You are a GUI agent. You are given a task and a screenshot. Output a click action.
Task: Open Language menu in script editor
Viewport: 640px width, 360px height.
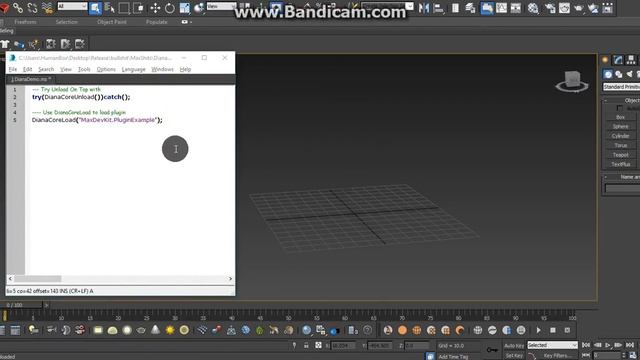click(133, 69)
